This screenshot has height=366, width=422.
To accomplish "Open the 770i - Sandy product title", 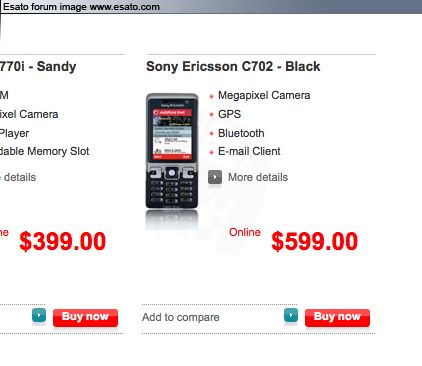I will pyautogui.click(x=38, y=66).
